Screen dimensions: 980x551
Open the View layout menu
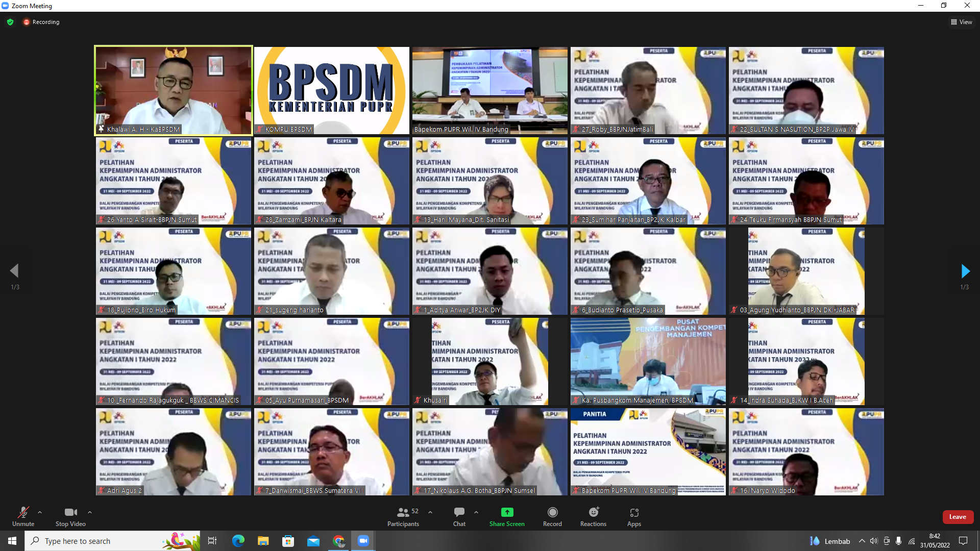coord(961,22)
